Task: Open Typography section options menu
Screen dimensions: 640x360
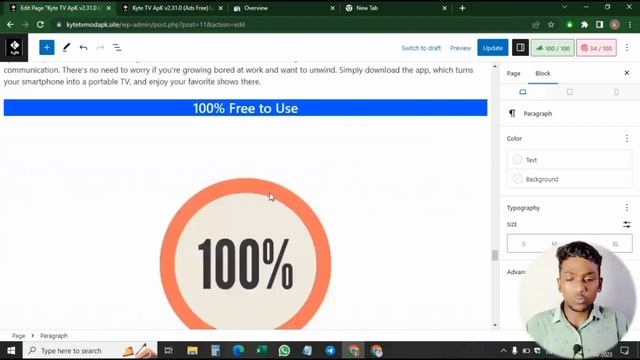Action: [x=627, y=208]
